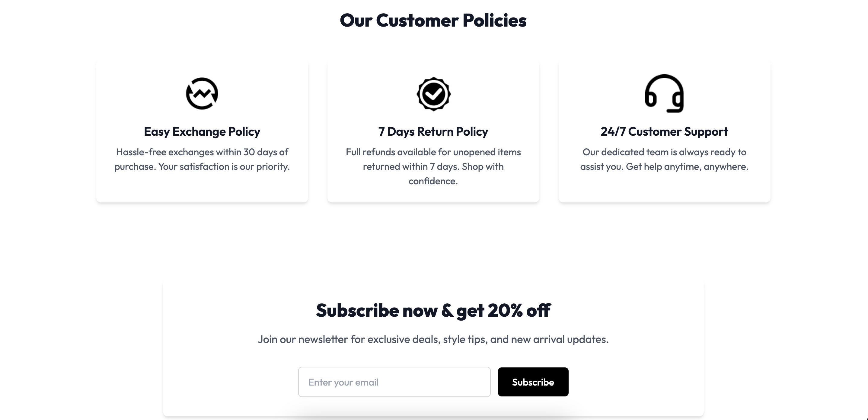
Task: Click the newsletter description text
Action: [433, 340]
